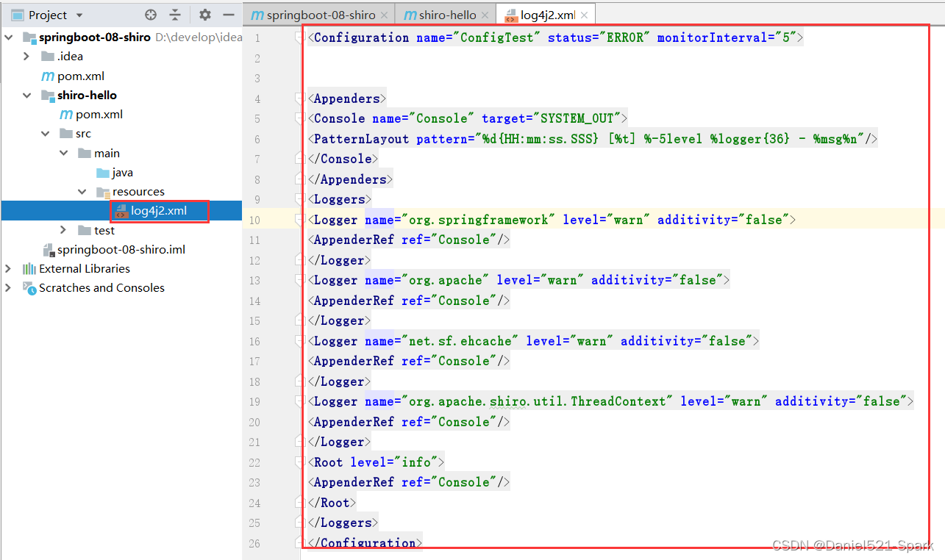Fold the Console tag at line 5
This screenshot has height=560, width=945.
tap(299, 118)
